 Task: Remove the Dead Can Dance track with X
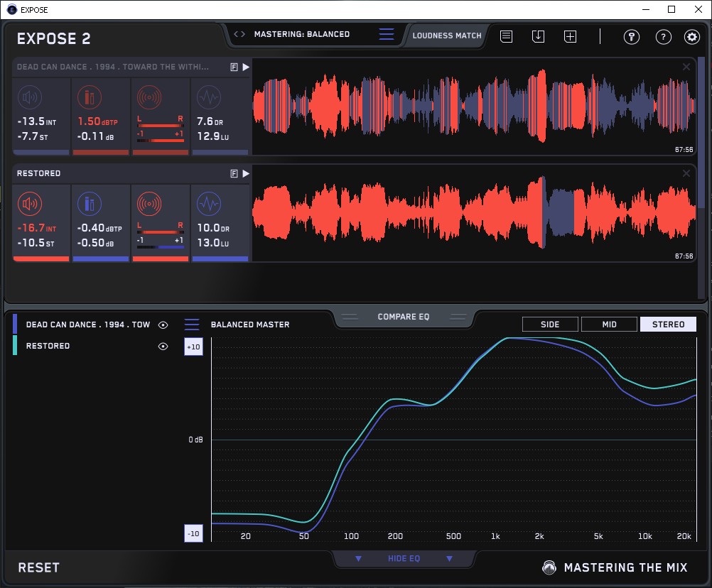686,67
